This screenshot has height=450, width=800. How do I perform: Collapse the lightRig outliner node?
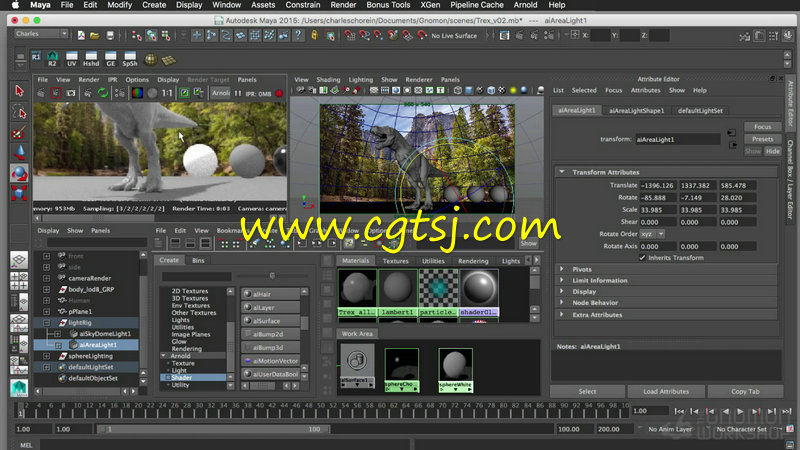point(46,322)
